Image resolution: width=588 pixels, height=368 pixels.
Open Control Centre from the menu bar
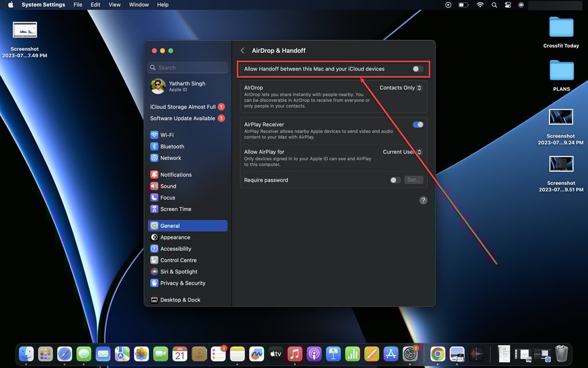(508, 5)
